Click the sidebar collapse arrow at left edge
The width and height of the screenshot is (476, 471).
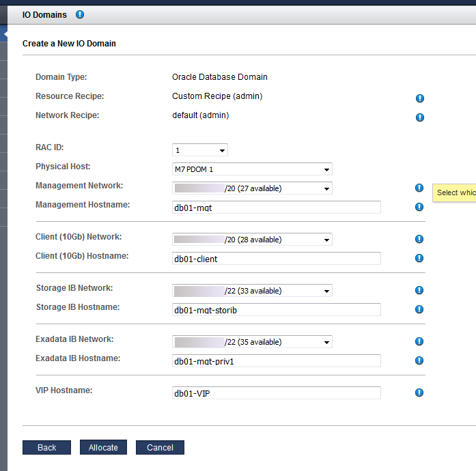[x=4, y=34]
